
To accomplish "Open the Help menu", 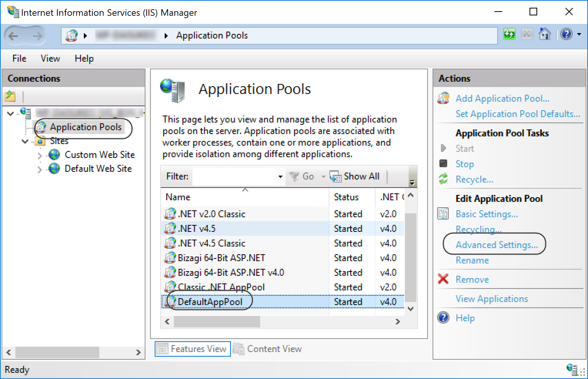I will [84, 59].
